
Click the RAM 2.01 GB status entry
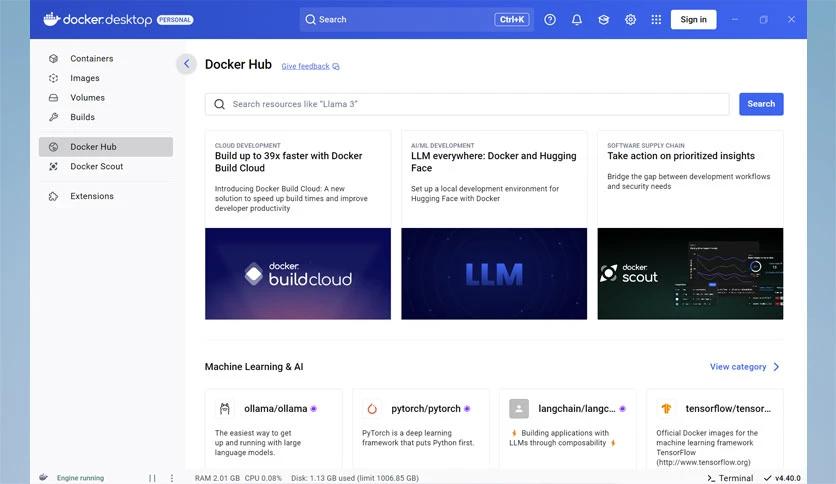(217, 478)
